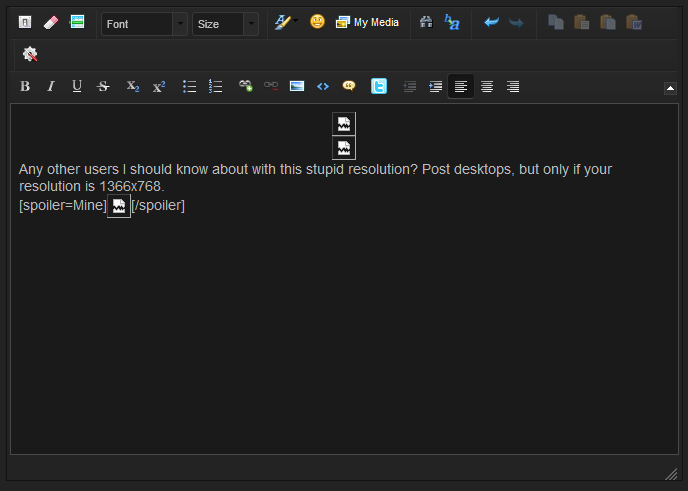Open the Font dropdown

click(144, 24)
